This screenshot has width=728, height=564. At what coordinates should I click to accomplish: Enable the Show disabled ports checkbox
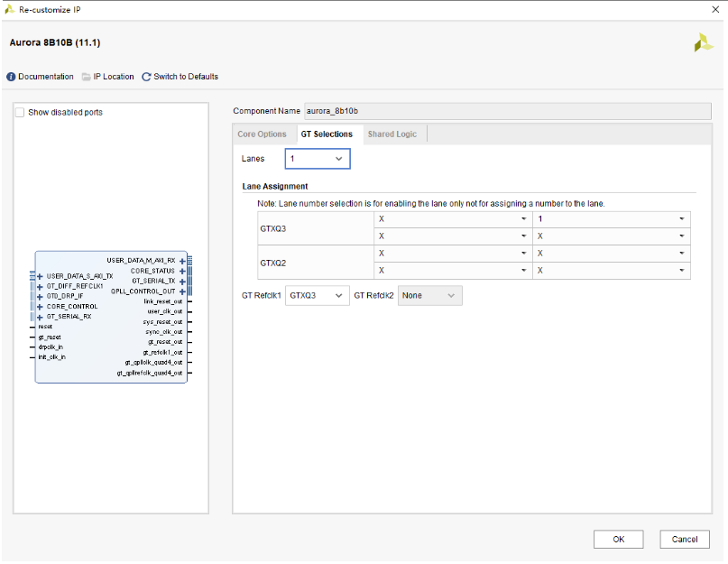(x=20, y=113)
